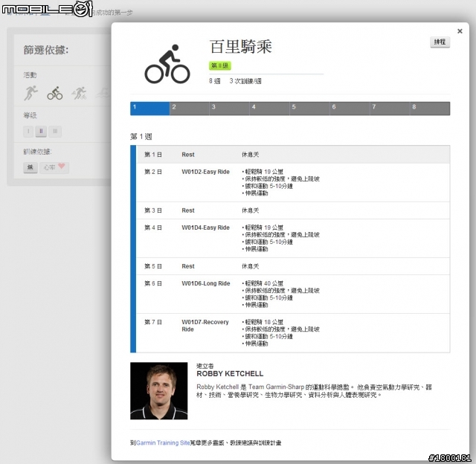Click the 輕鬆騎 40 公里 description line

pos(263,283)
